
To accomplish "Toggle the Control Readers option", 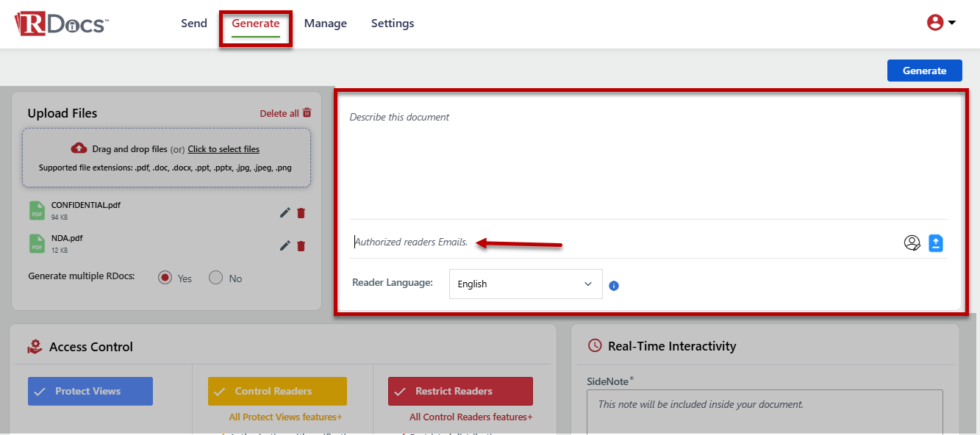I will (277, 391).
